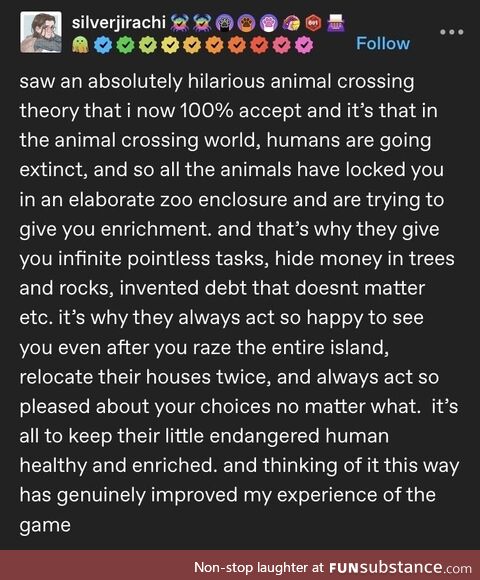The height and width of the screenshot is (580, 480).
Task: Select the magenta checkmark badge
Action: pos(304,45)
